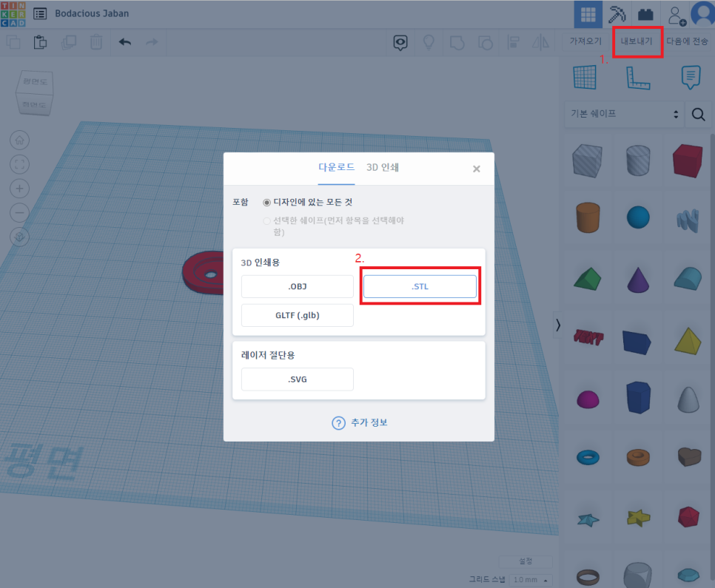Select the blue sphere shape

point(637,217)
